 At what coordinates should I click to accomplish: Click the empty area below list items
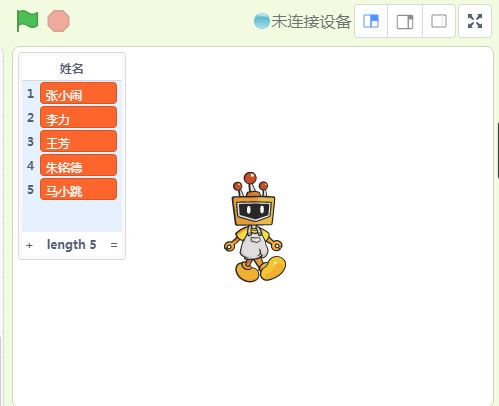[72, 216]
